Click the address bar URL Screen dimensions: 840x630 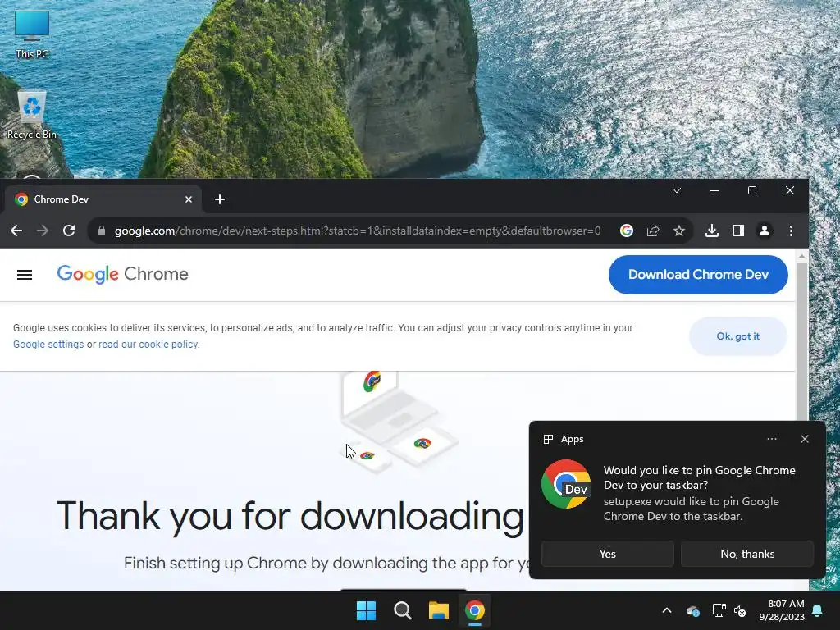click(x=358, y=231)
